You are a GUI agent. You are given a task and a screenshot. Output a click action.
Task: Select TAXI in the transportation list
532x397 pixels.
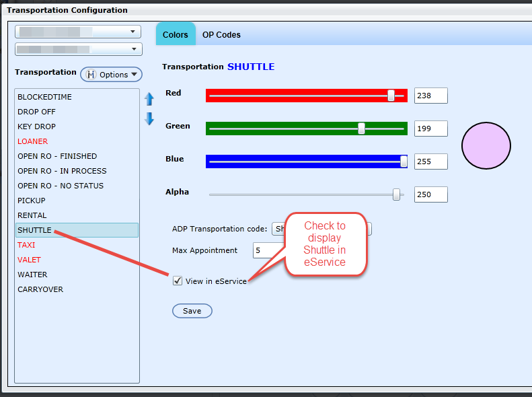click(x=26, y=245)
